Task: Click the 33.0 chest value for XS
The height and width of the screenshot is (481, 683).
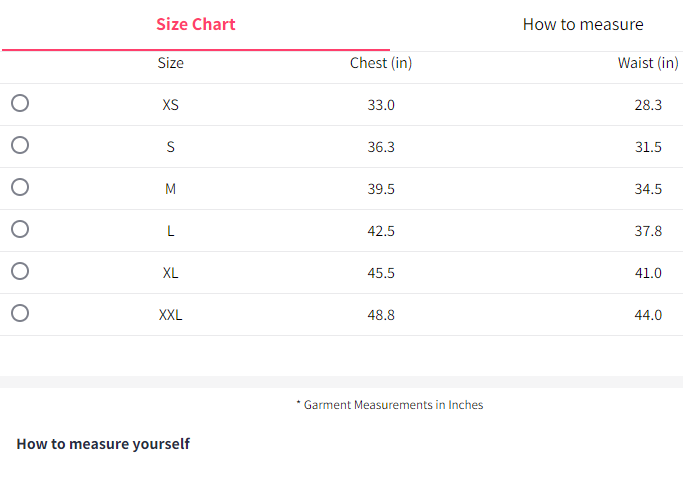Action: [x=381, y=105]
